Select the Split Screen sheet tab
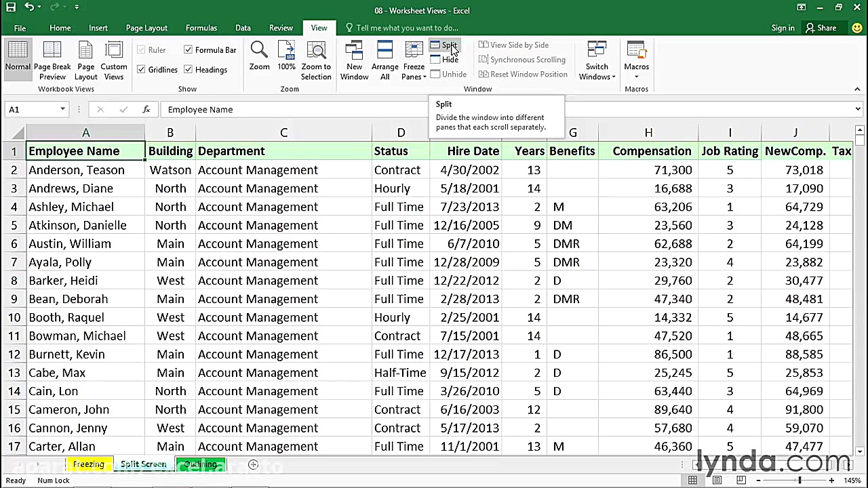Image resolution: width=868 pixels, height=488 pixels. tap(143, 464)
